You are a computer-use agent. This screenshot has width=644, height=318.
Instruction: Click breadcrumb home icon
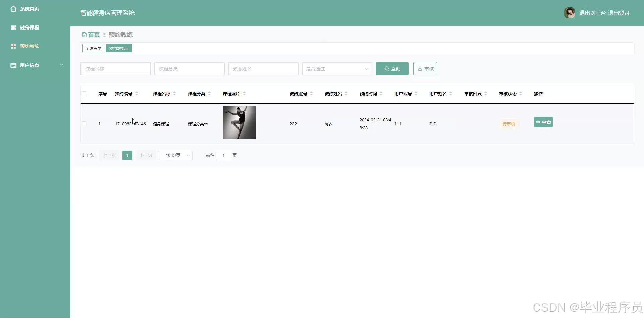click(x=84, y=34)
